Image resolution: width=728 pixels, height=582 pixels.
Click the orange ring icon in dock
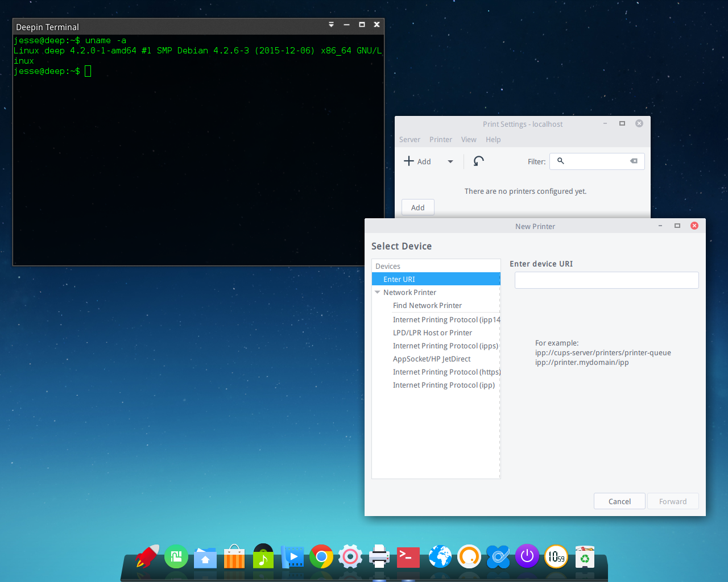(469, 556)
